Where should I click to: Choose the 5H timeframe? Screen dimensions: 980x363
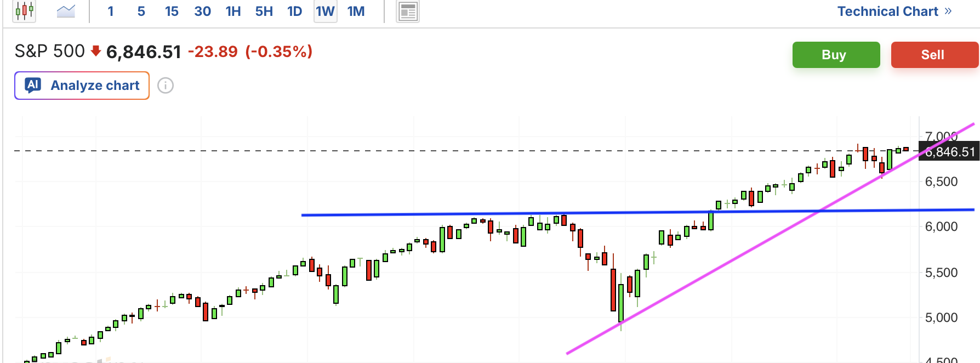pos(264,12)
